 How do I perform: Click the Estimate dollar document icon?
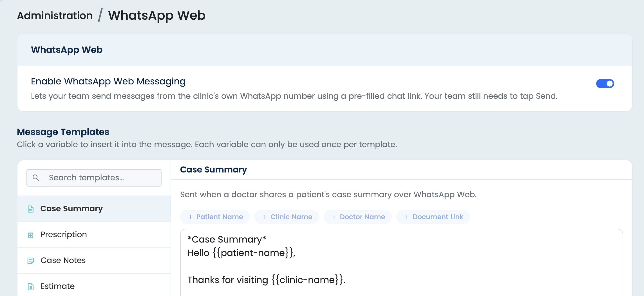(x=31, y=287)
